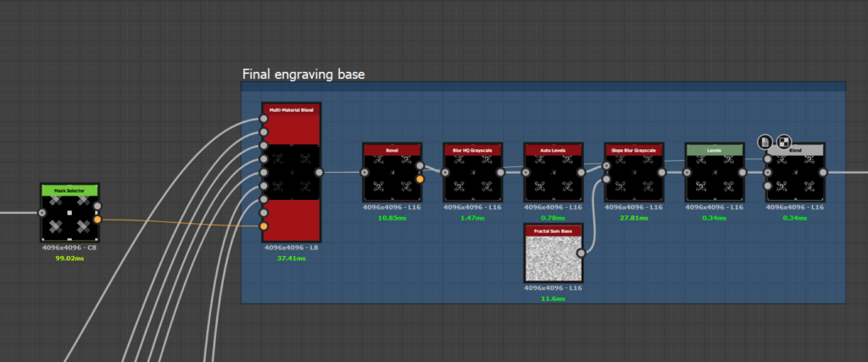
Task: Click the Blend node title bar
Action: (795, 150)
